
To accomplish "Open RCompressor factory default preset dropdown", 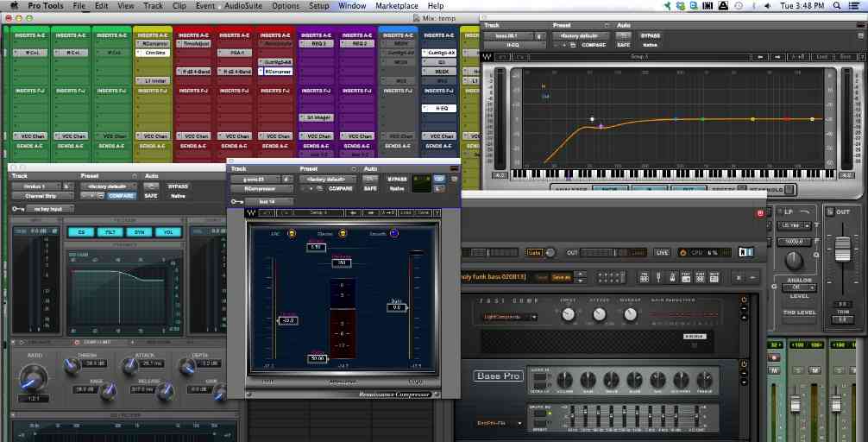I will tap(328, 180).
